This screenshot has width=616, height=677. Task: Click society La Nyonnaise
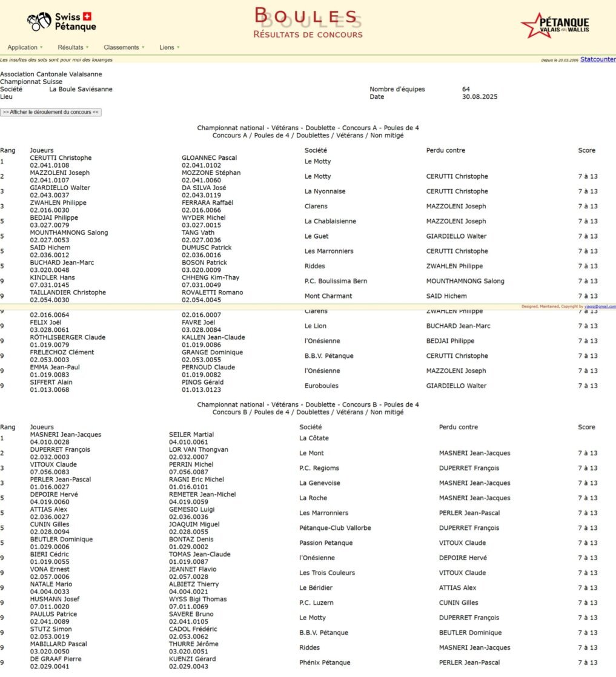[x=325, y=191]
